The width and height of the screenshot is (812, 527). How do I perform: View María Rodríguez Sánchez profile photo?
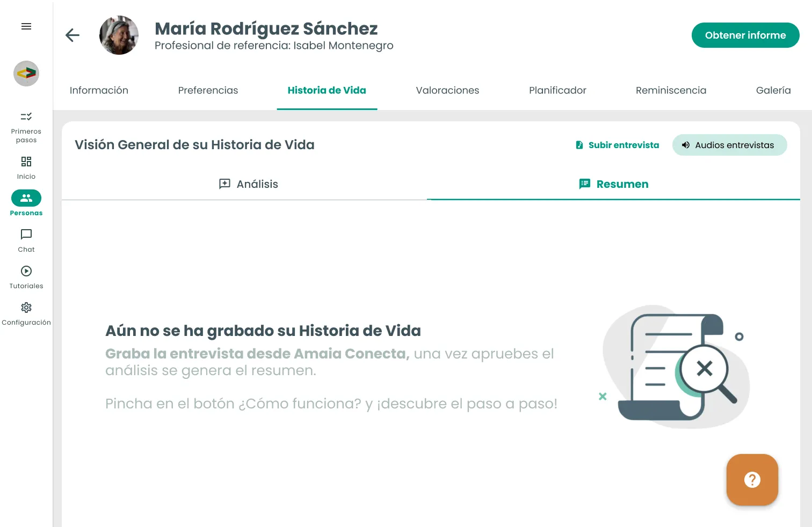pos(119,35)
